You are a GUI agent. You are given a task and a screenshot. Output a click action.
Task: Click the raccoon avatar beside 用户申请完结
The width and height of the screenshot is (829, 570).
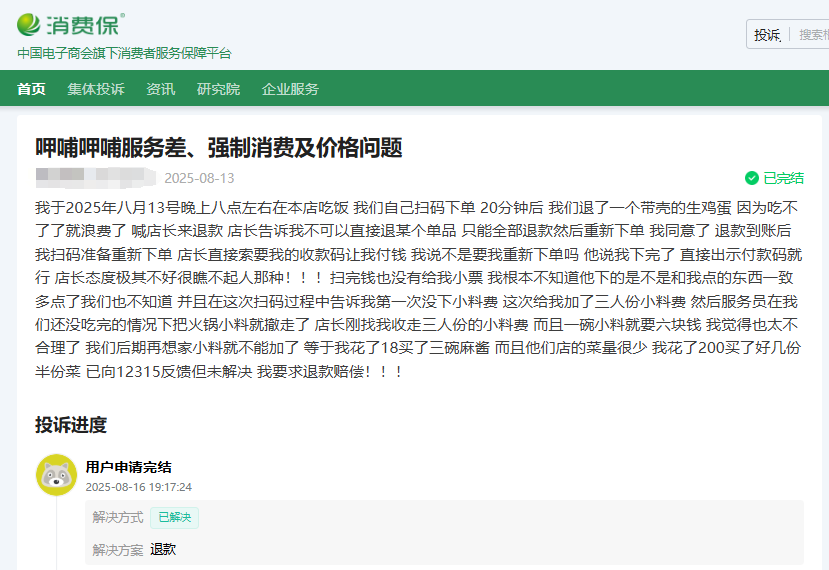click(57, 475)
